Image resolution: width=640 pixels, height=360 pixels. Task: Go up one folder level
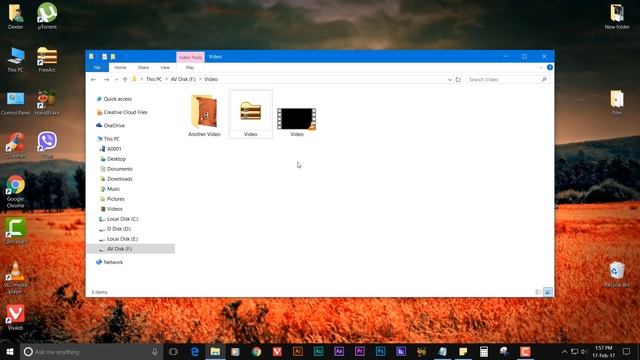pyautogui.click(x=125, y=80)
